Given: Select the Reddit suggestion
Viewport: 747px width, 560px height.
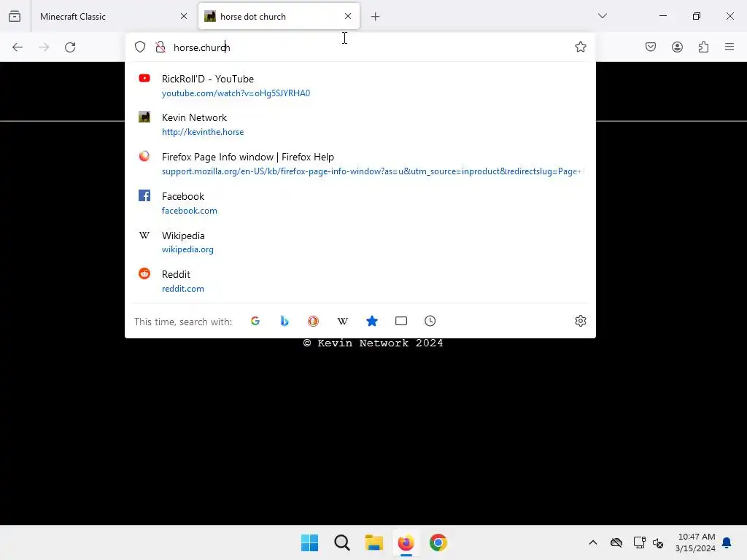Looking at the screenshot, I should click(360, 281).
